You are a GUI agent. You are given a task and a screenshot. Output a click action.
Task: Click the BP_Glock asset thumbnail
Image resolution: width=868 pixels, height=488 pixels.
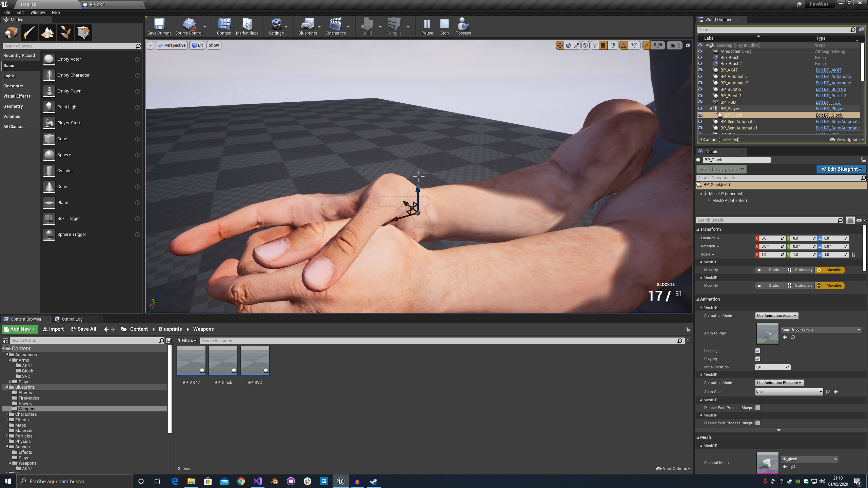(223, 361)
